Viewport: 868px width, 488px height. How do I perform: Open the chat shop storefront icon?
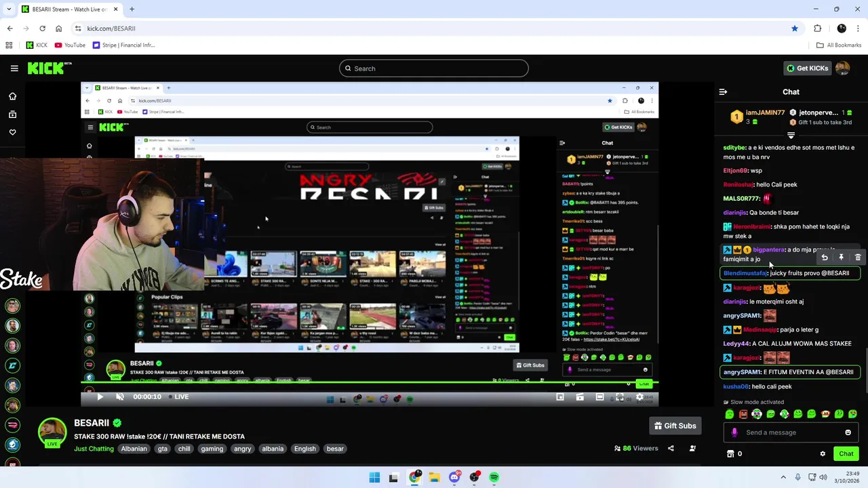[730, 454]
